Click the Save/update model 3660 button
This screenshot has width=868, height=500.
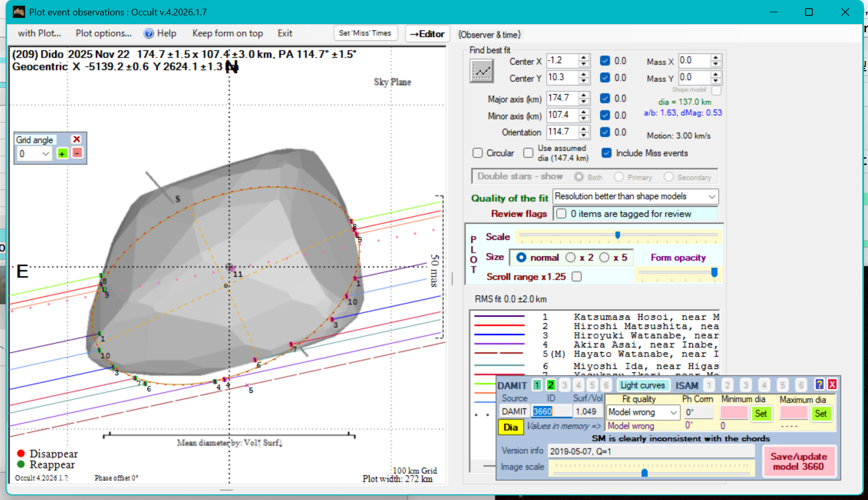pos(798,461)
